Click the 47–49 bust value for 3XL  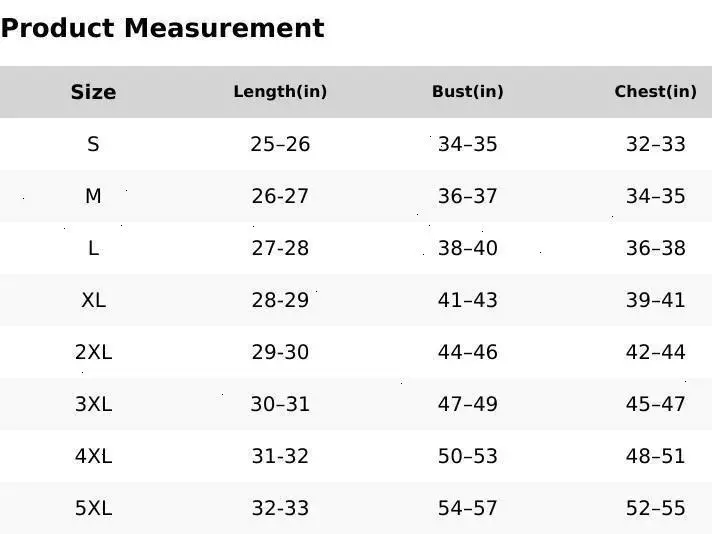tap(467, 404)
